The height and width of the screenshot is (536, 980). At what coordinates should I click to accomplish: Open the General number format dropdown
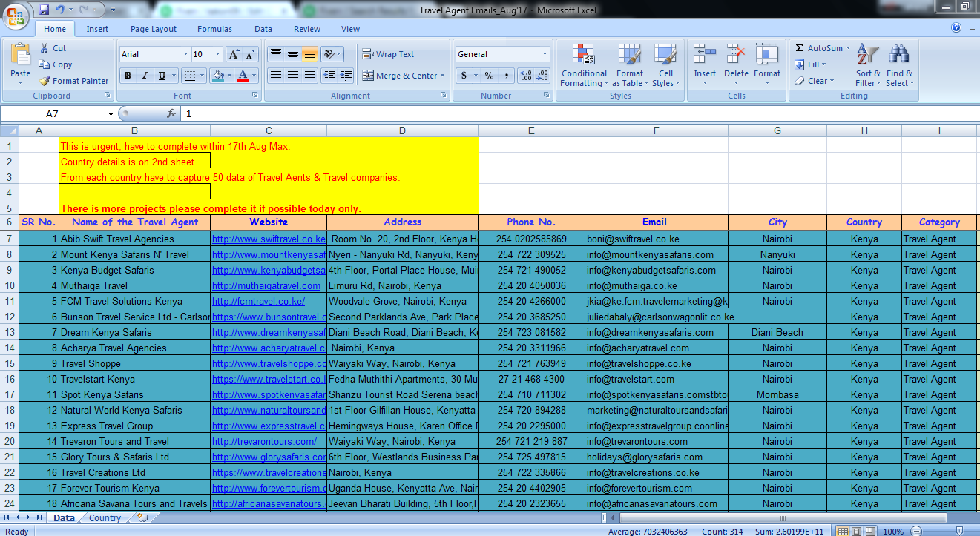[x=545, y=54]
